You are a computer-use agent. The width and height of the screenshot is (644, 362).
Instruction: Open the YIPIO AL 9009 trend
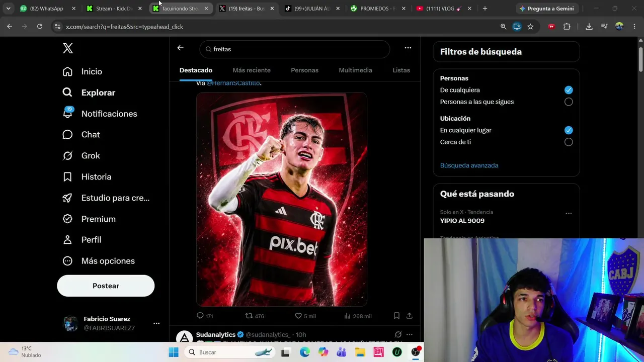point(462,221)
